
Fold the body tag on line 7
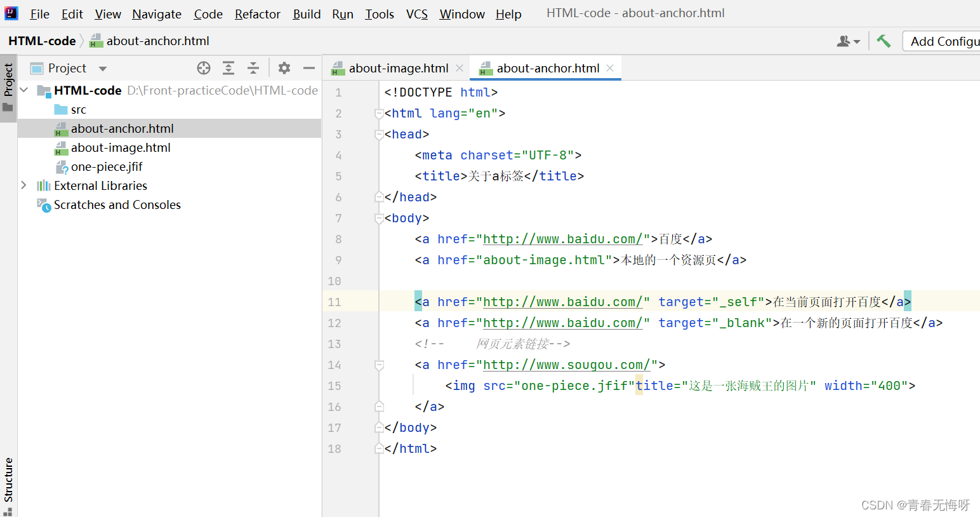click(379, 218)
